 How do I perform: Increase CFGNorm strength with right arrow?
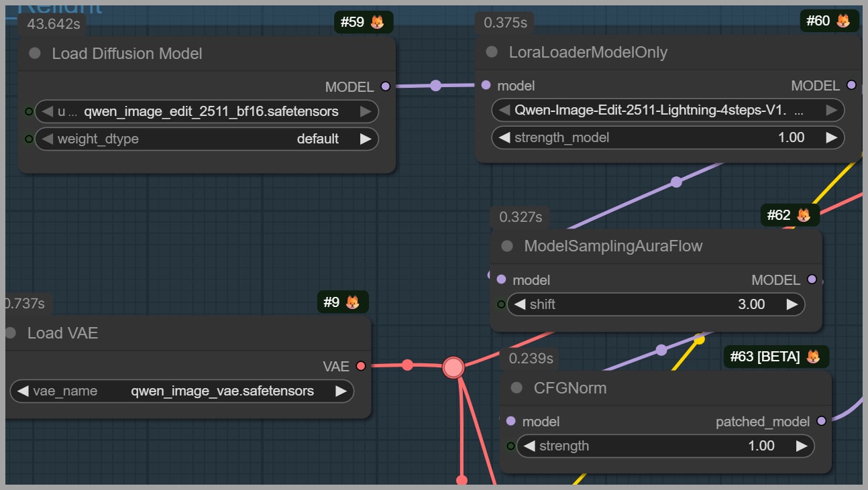(x=801, y=446)
